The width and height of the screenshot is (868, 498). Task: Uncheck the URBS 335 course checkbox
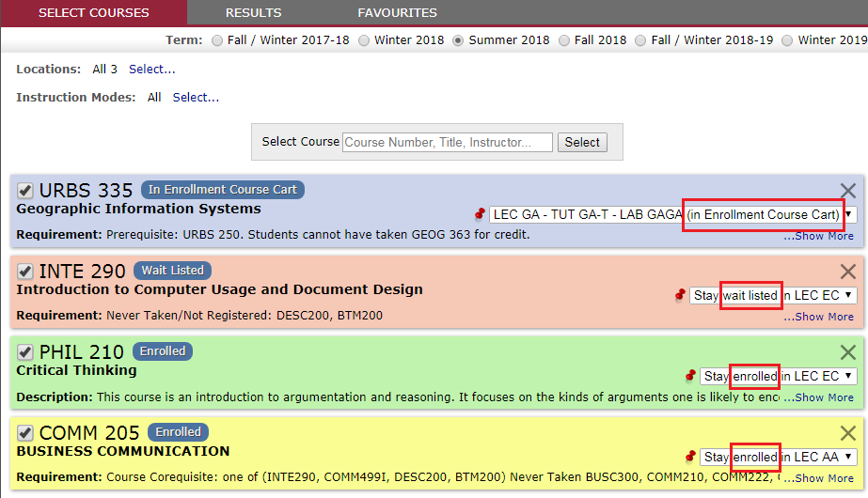pos(25,192)
